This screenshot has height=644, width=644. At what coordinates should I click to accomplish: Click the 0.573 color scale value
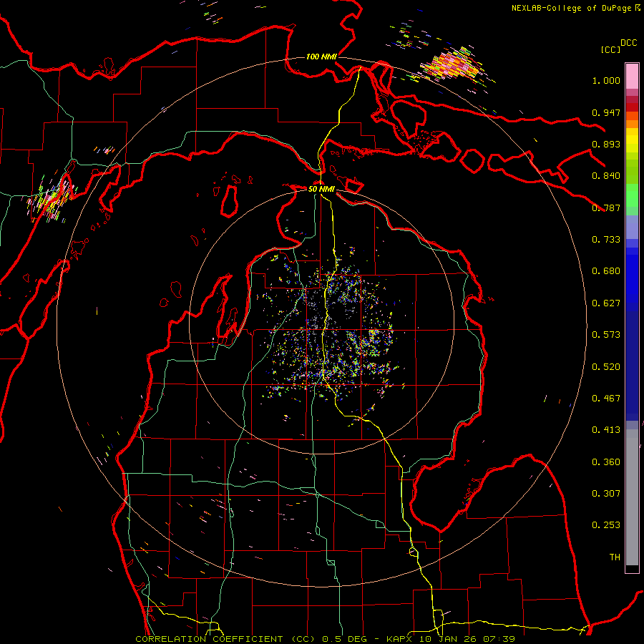pos(606,335)
